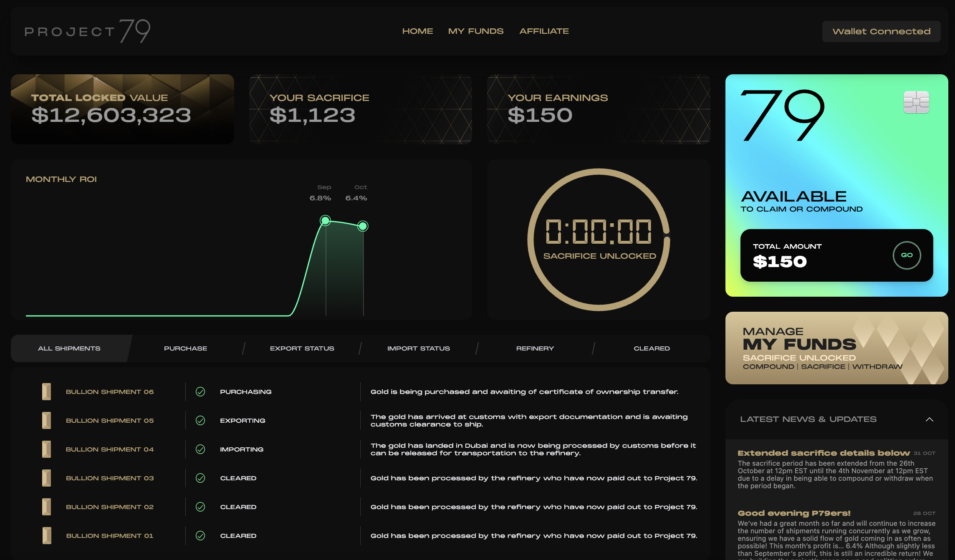Image resolution: width=955 pixels, height=560 pixels.
Task: Navigate to the AFFILIATE page
Action: tap(544, 31)
